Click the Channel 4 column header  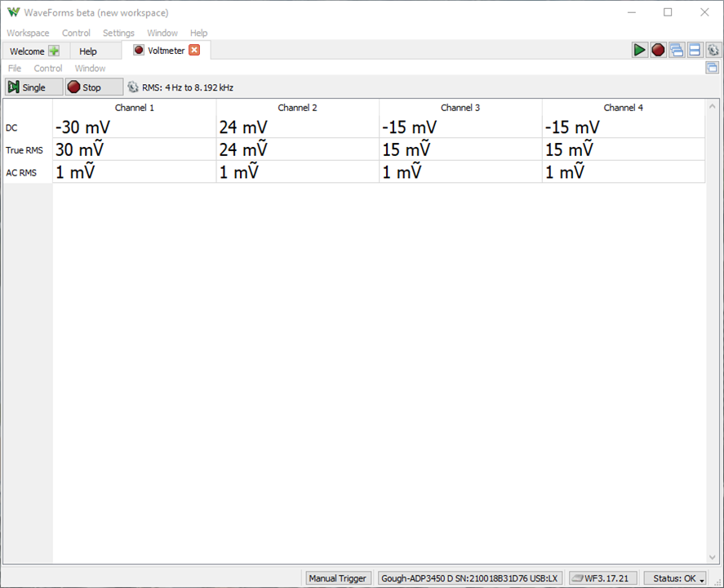coord(624,108)
